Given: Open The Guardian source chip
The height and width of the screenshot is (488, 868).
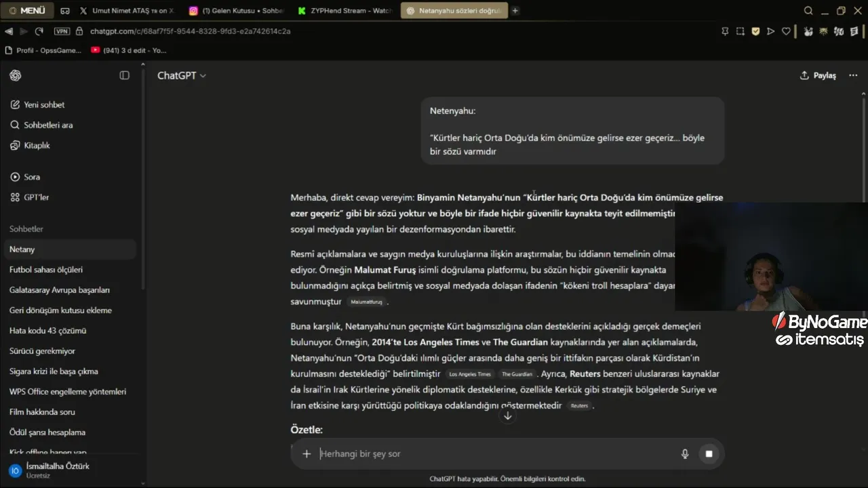Looking at the screenshot, I should click(517, 374).
